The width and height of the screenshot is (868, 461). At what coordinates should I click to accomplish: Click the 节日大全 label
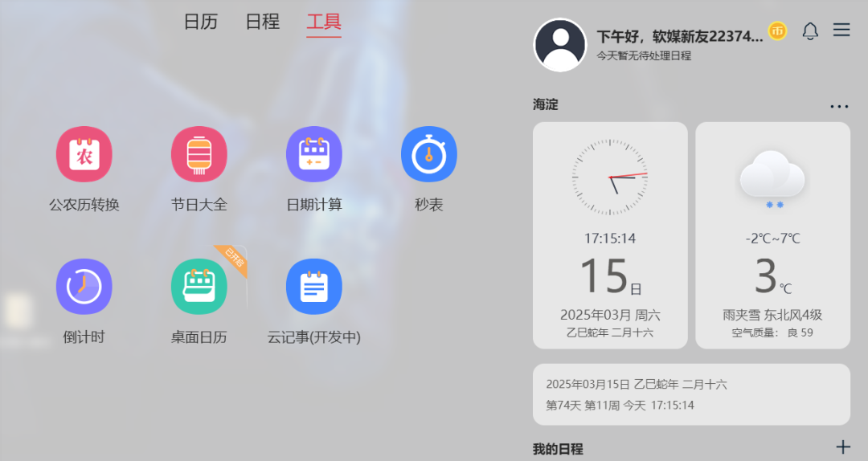(x=199, y=205)
